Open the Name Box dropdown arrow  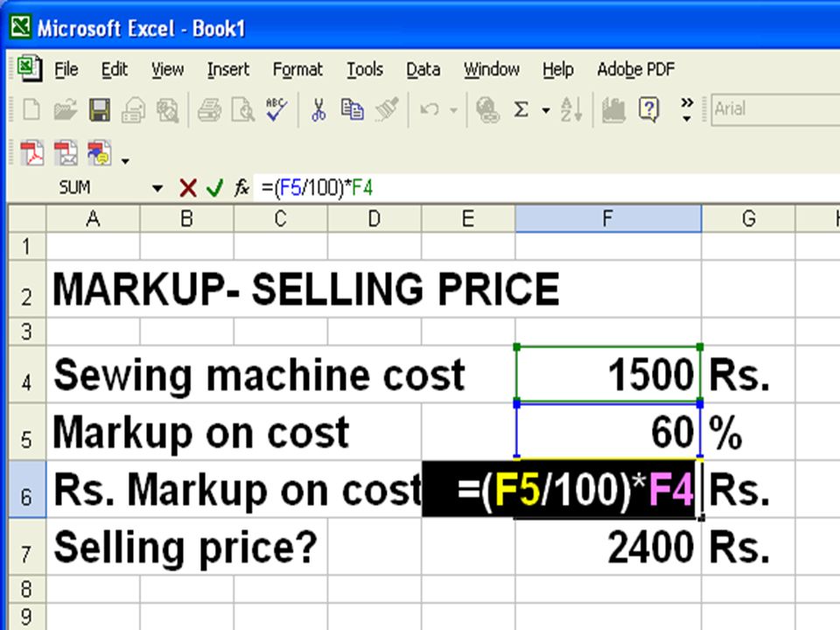(x=157, y=188)
